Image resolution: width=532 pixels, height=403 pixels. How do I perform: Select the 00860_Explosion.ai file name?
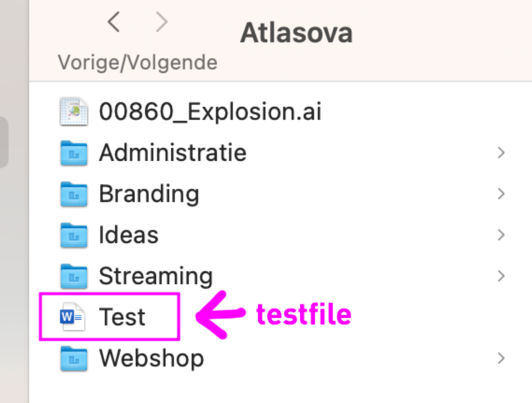(x=210, y=112)
